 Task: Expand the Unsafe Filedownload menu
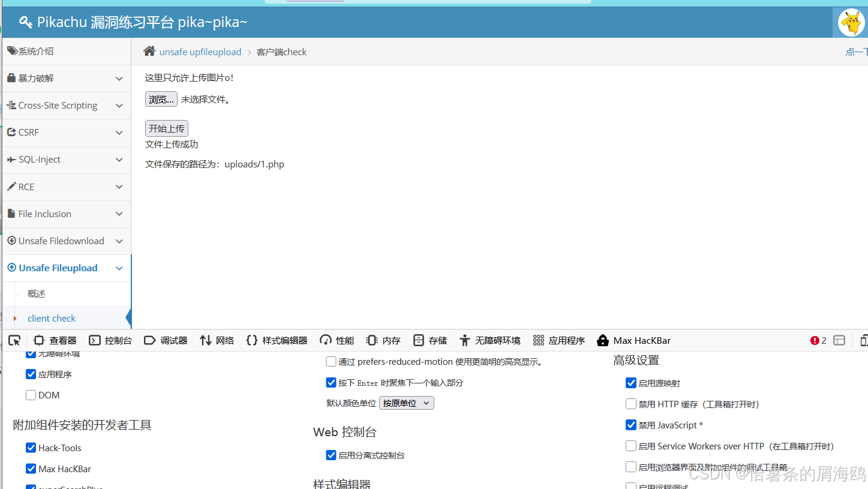click(119, 241)
